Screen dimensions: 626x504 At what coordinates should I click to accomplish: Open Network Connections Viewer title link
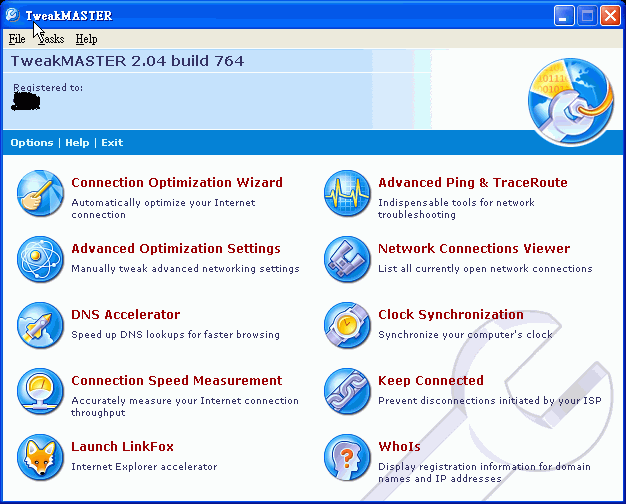[474, 248]
